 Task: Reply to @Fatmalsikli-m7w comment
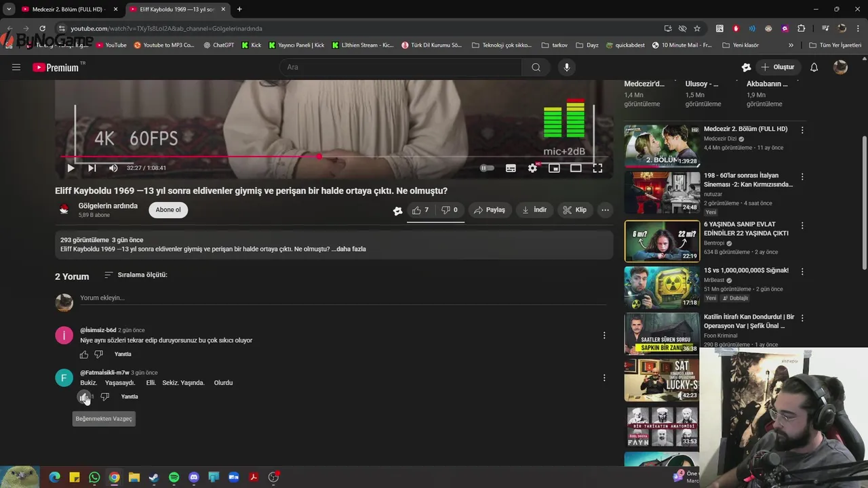[130, 397]
